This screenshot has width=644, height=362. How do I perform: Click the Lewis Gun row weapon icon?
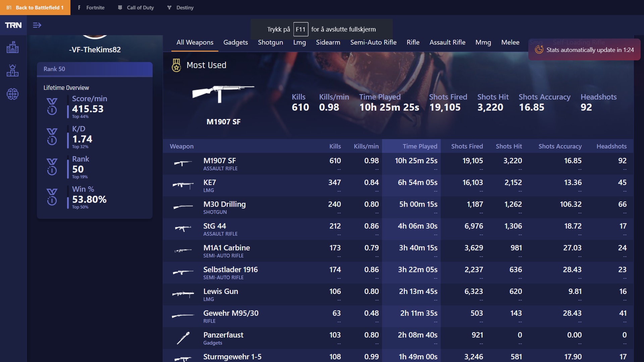[x=183, y=294]
